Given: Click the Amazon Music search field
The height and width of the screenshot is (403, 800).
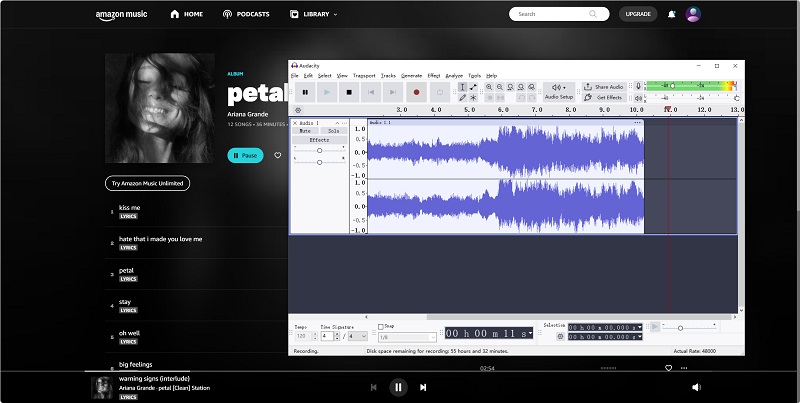Looking at the screenshot, I should [559, 14].
